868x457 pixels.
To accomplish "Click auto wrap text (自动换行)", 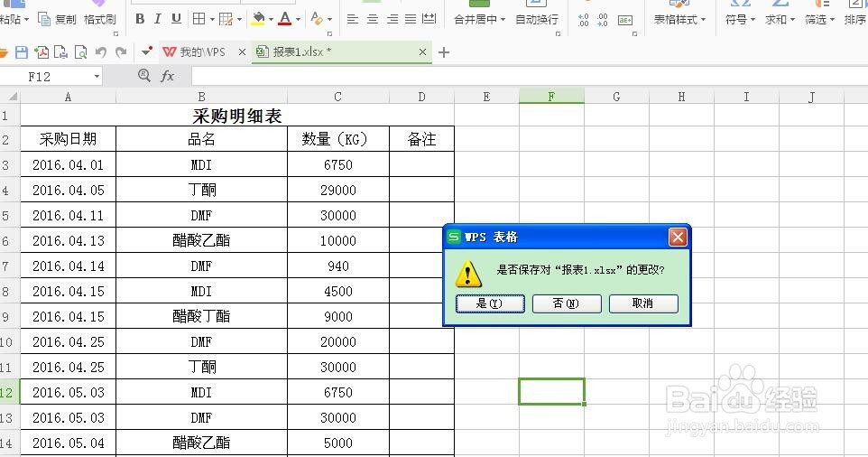I will coord(537,20).
